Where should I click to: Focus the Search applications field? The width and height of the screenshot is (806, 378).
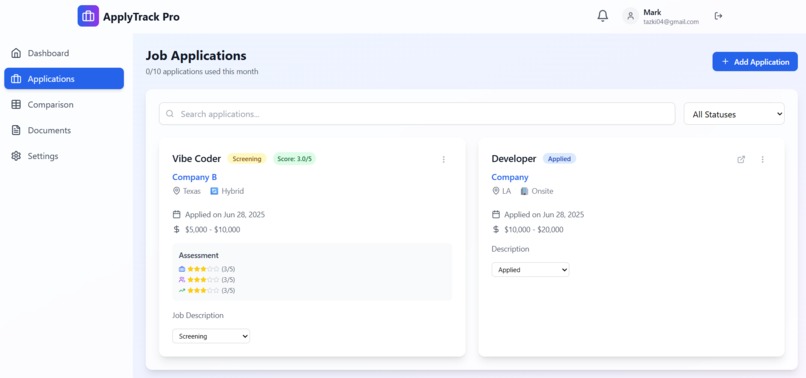pos(417,114)
